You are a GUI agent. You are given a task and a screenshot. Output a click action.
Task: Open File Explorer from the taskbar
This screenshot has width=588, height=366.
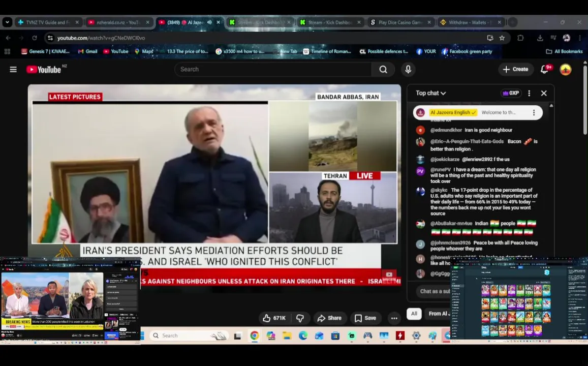(x=287, y=335)
